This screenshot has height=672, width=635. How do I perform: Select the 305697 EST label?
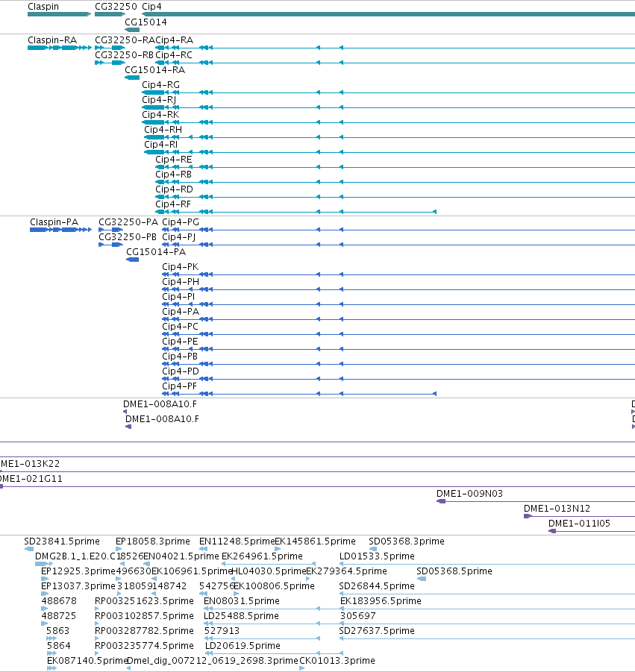358,616
